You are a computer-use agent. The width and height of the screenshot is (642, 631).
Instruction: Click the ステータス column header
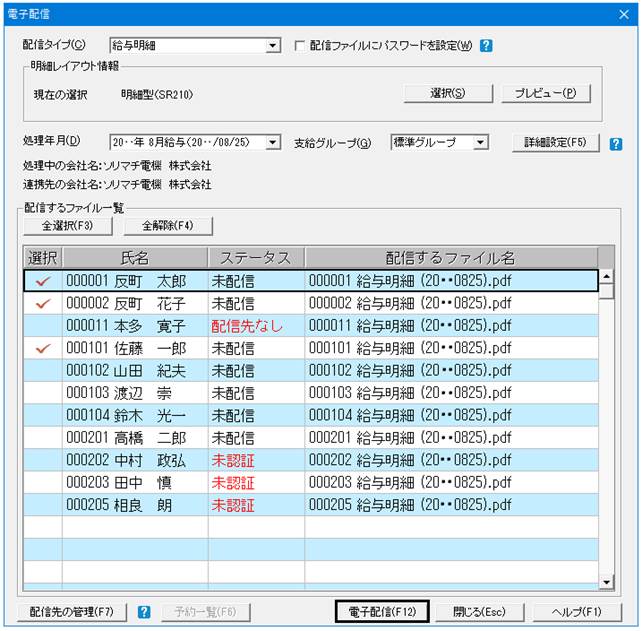tap(256, 258)
